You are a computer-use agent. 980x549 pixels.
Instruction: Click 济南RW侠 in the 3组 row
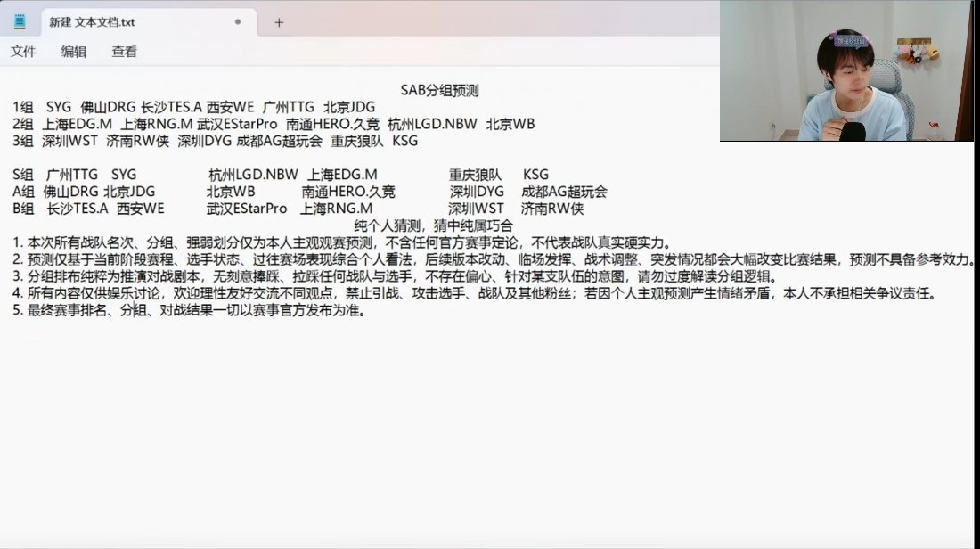[x=137, y=141]
